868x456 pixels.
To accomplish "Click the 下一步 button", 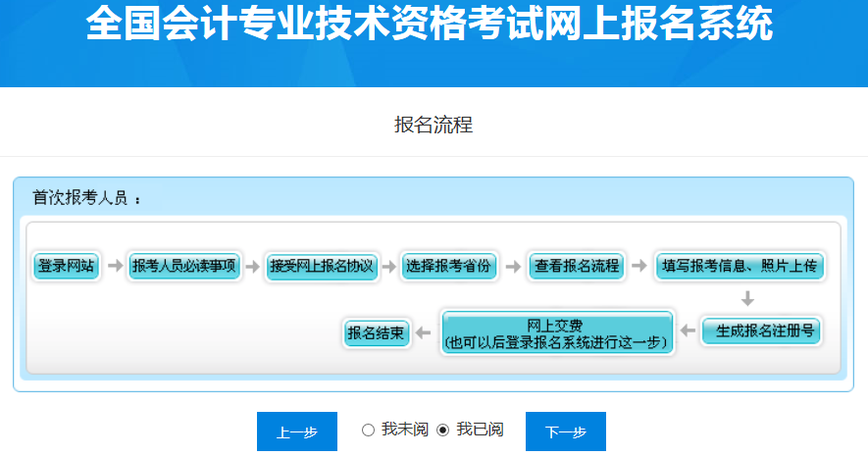I will (x=566, y=431).
